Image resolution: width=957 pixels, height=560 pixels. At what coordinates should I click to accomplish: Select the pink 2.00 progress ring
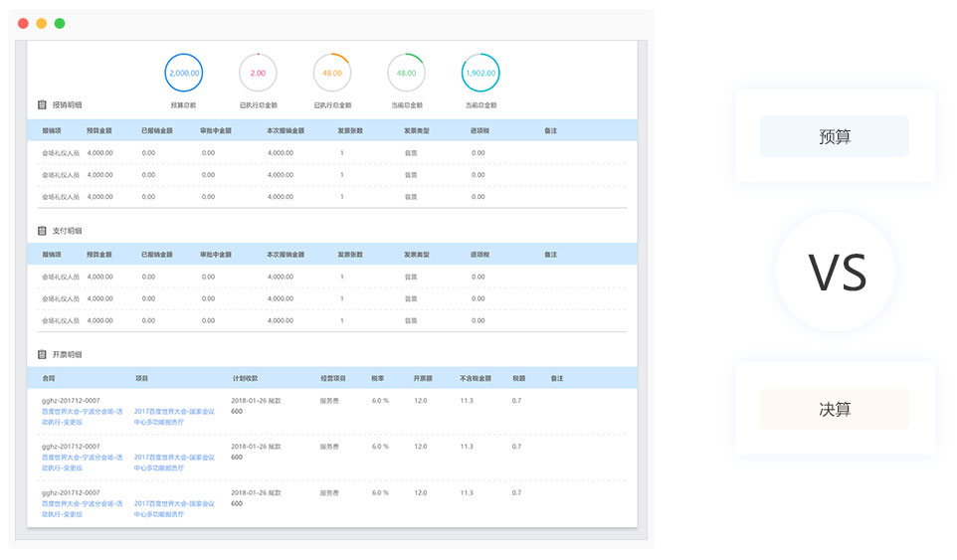pos(258,73)
